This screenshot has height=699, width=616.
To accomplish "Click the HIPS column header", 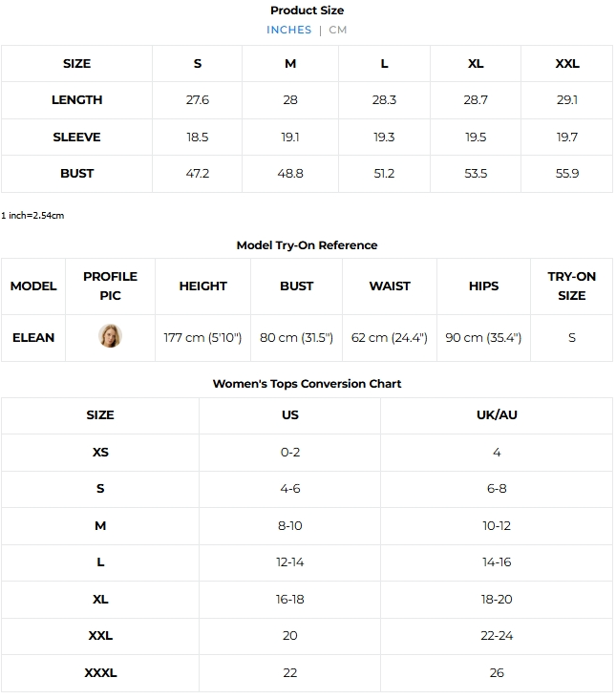I will tap(483, 286).
